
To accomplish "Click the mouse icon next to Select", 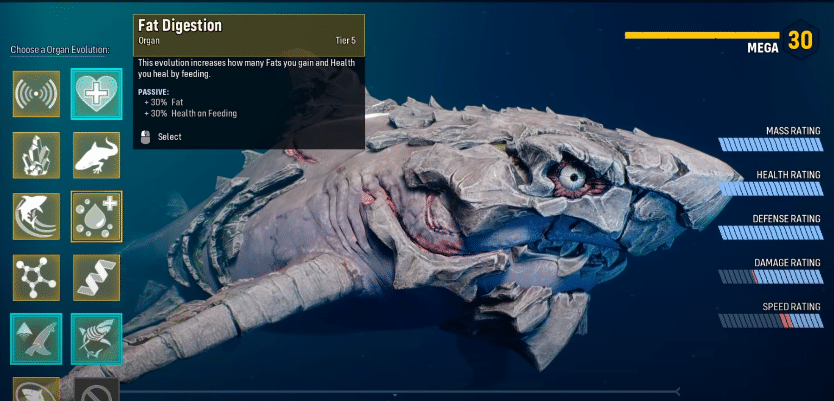I will click(145, 137).
